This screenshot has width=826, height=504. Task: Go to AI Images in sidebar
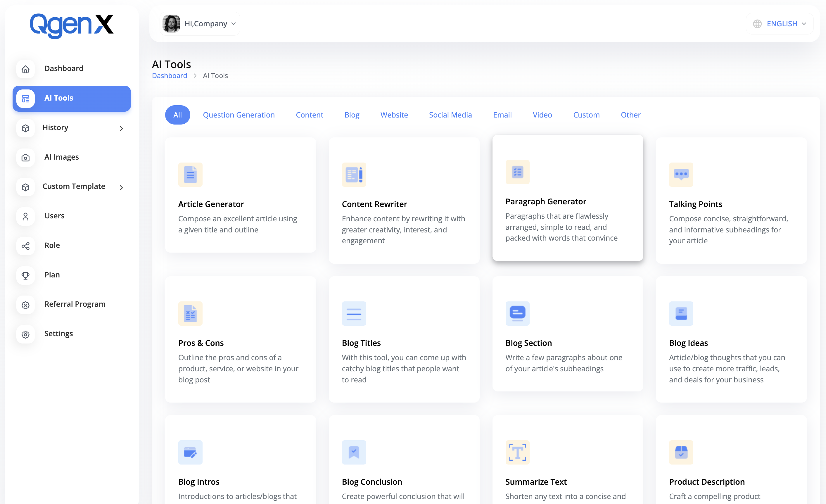click(71, 157)
